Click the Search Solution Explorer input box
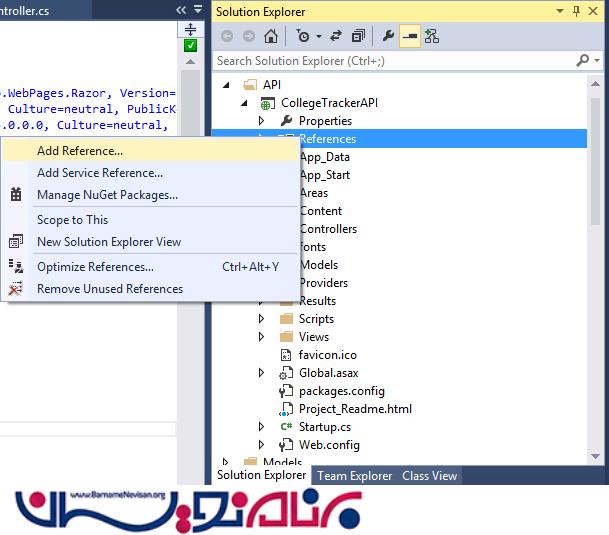This screenshot has width=609, height=535. pyautogui.click(x=390, y=61)
